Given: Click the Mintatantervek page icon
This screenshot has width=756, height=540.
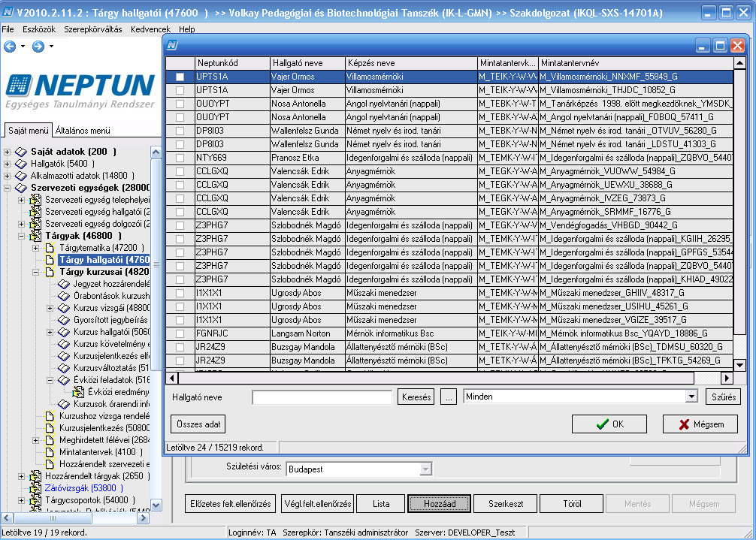Looking at the screenshot, I should click(50, 452).
